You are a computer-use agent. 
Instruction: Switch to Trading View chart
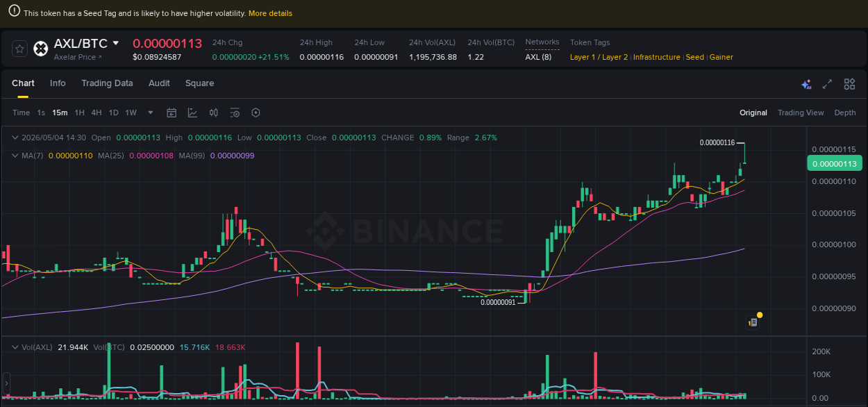801,113
